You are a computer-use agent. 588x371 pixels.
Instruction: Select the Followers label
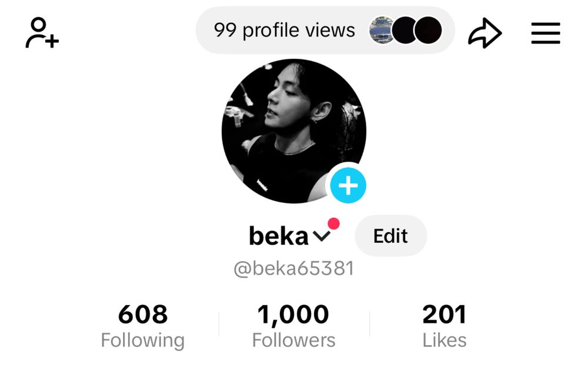tap(293, 340)
